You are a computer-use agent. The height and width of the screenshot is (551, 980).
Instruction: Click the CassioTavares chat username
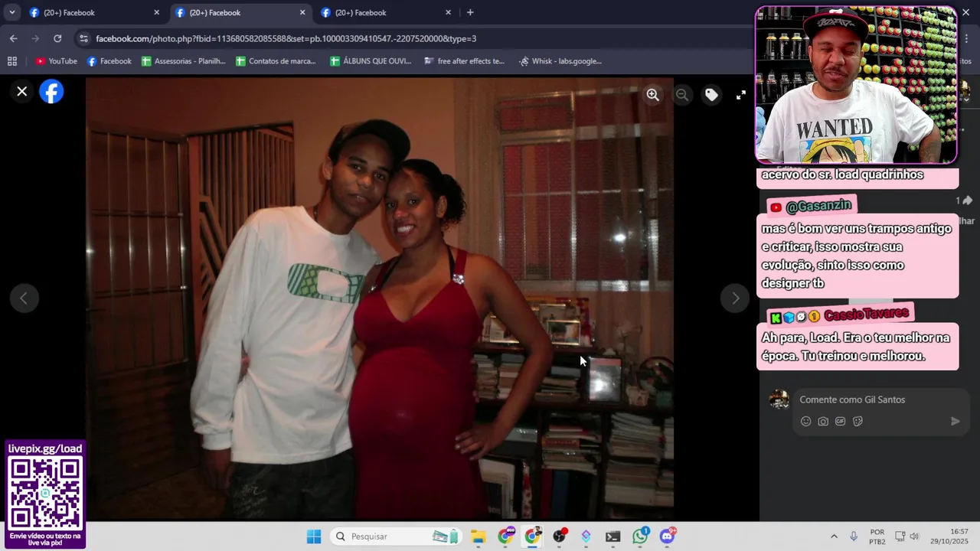[866, 315]
